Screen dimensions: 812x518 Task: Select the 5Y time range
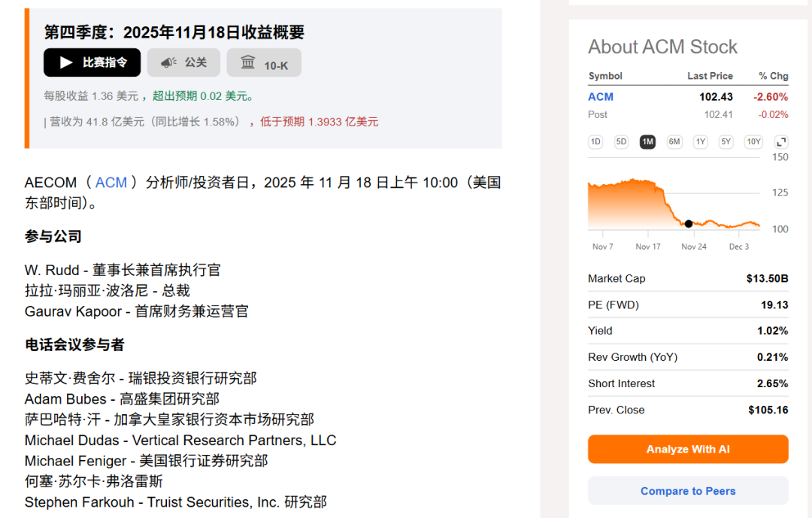[726, 141]
